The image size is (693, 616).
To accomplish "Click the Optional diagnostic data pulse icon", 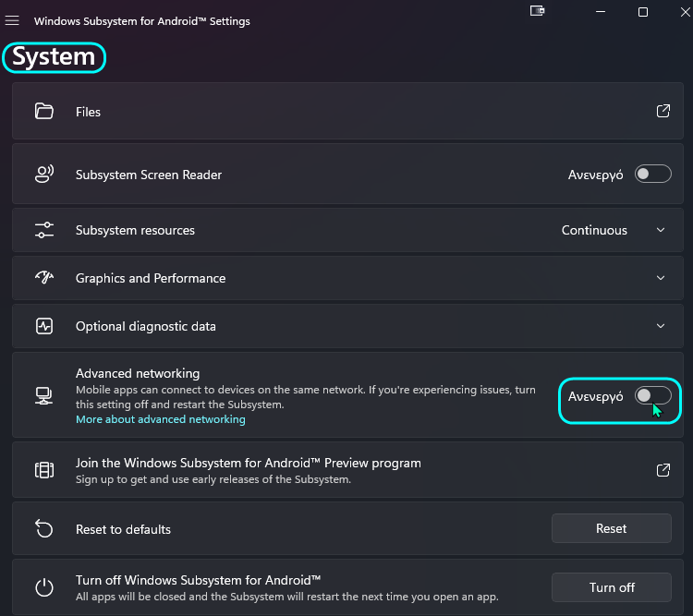I will tap(43, 326).
